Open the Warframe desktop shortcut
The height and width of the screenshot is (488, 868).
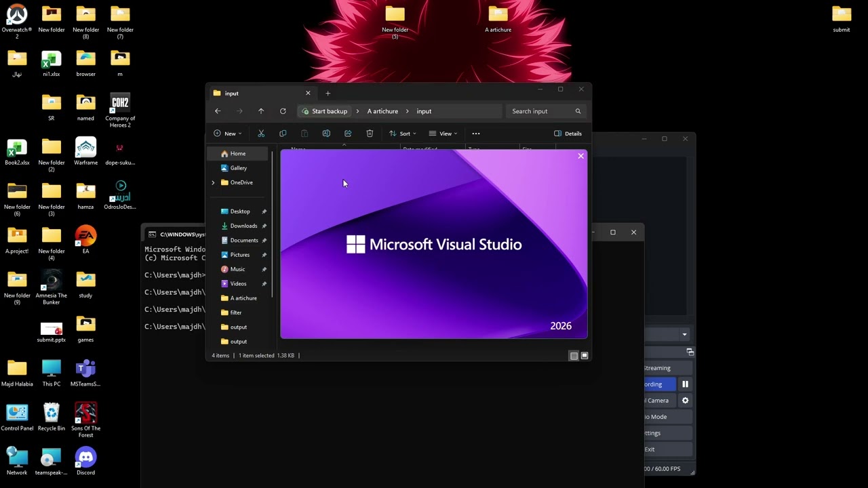(x=85, y=151)
